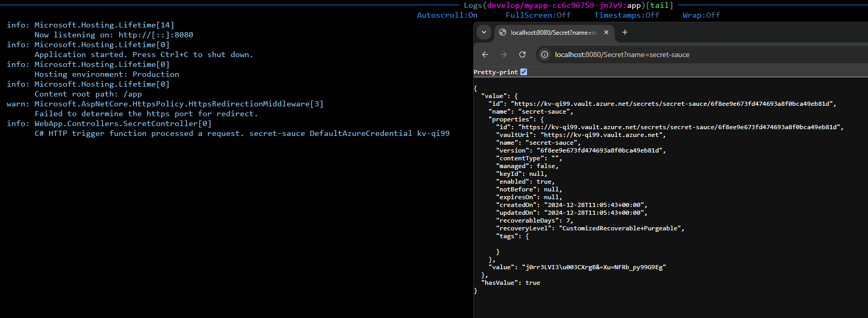
Task: Select the localhost:8080/Secret tab
Action: (x=554, y=32)
